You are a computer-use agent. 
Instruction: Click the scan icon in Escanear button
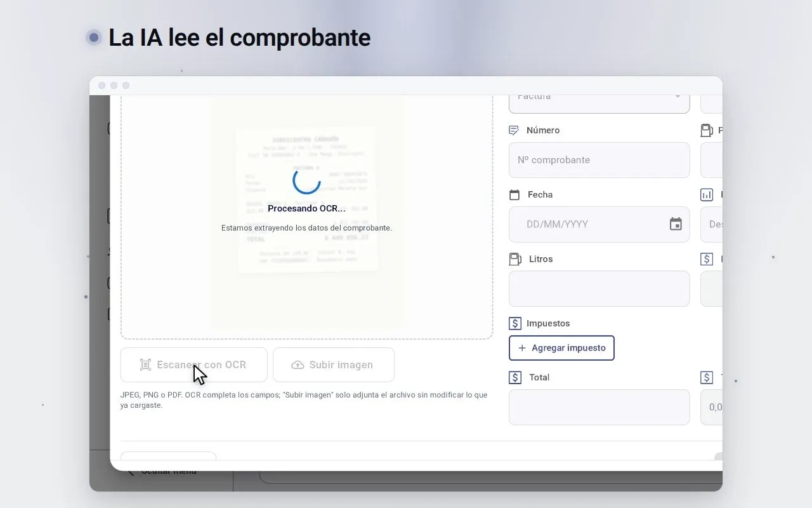pos(145,364)
